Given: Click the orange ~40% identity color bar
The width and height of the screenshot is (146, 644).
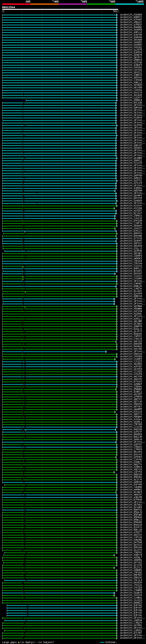Looking at the screenshot, I should tap(44, 4).
